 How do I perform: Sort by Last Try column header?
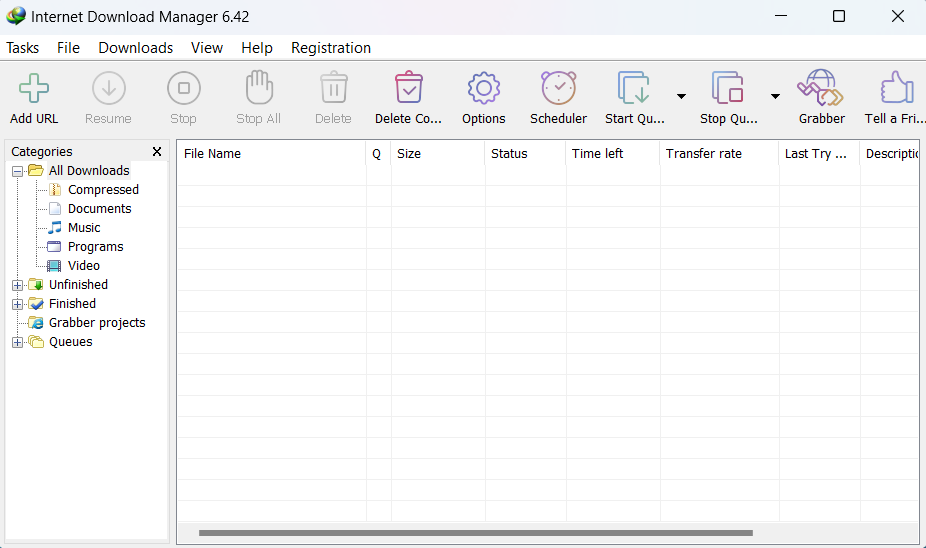click(819, 154)
